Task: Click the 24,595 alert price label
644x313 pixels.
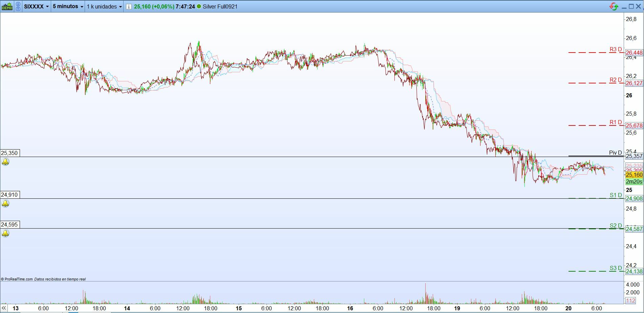Action: click(x=9, y=224)
